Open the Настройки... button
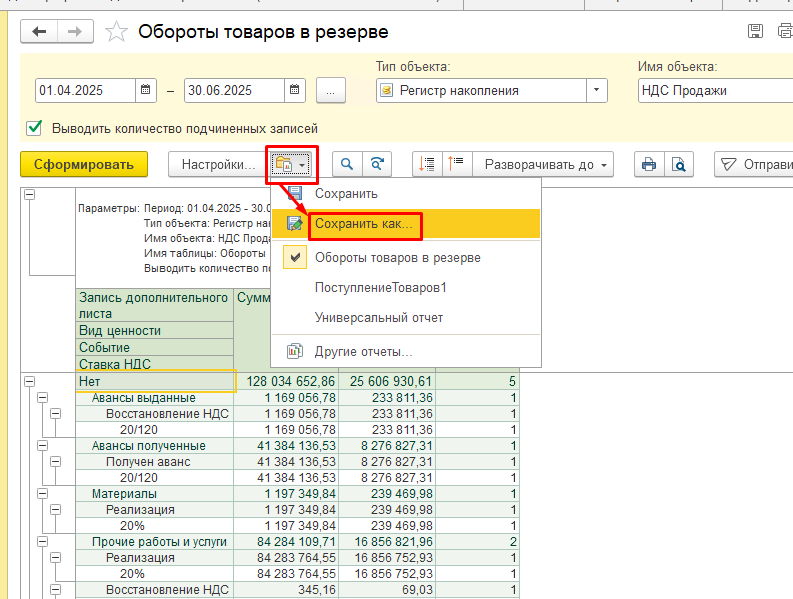793x599 pixels. (218, 164)
